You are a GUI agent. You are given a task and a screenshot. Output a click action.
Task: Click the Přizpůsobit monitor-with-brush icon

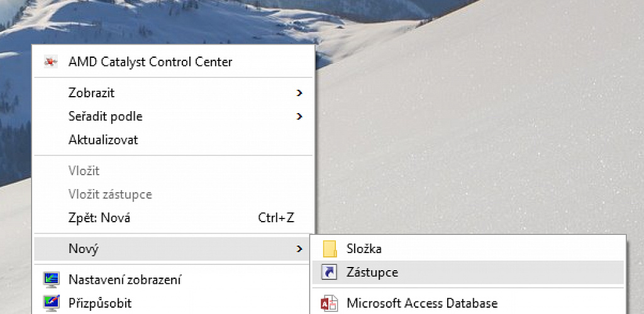(51, 303)
